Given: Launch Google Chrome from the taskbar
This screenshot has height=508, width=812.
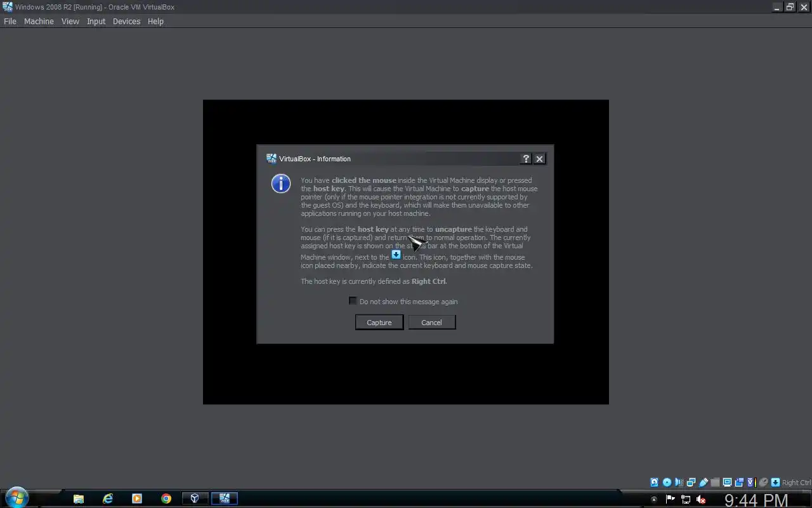Looking at the screenshot, I should pos(166,498).
